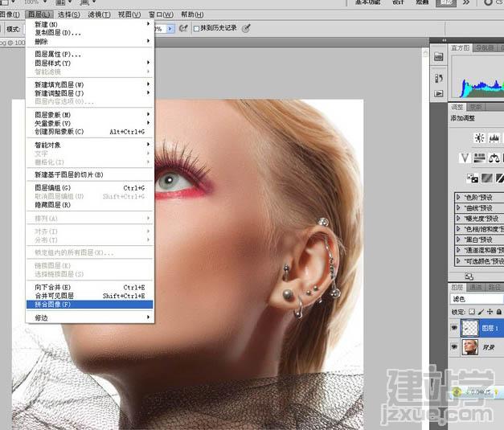Choose 向下合并(E) menu entry
This screenshot has width=504, height=430.
[89, 287]
